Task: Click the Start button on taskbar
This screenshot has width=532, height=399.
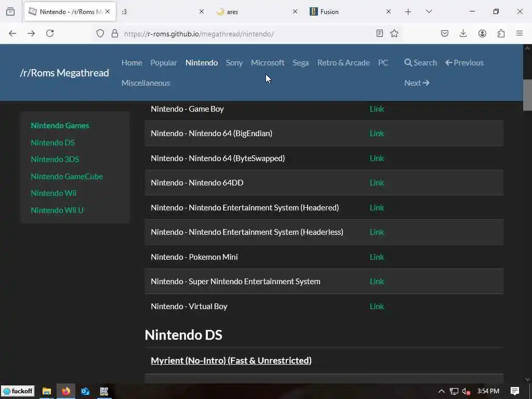Action: (18, 391)
